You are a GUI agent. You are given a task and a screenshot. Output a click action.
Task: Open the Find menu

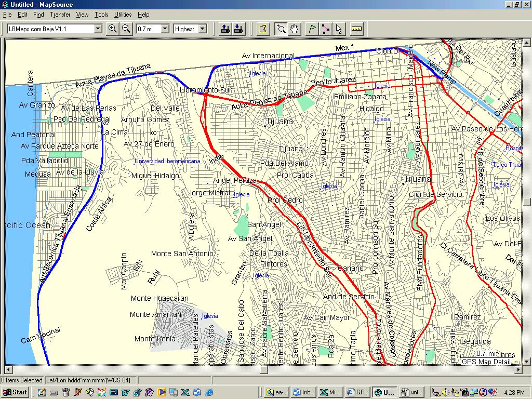pyautogui.click(x=38, y=15)
